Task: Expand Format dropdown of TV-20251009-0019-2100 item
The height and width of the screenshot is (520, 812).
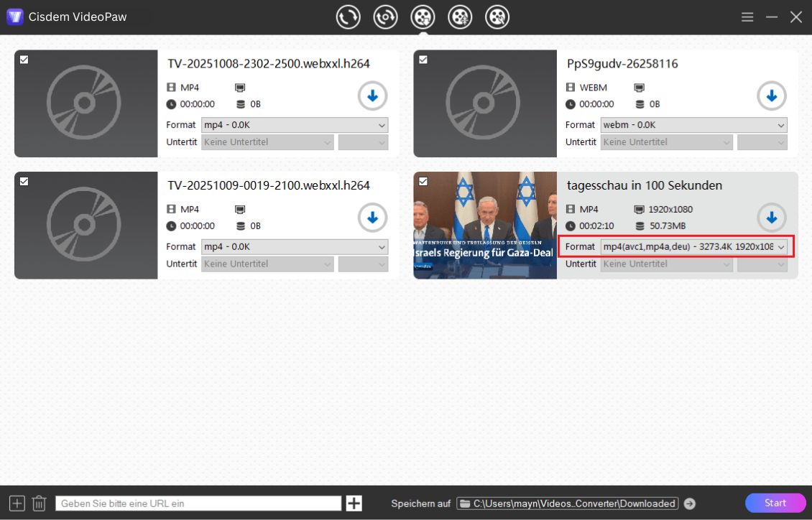Action: tap(295, 247)
